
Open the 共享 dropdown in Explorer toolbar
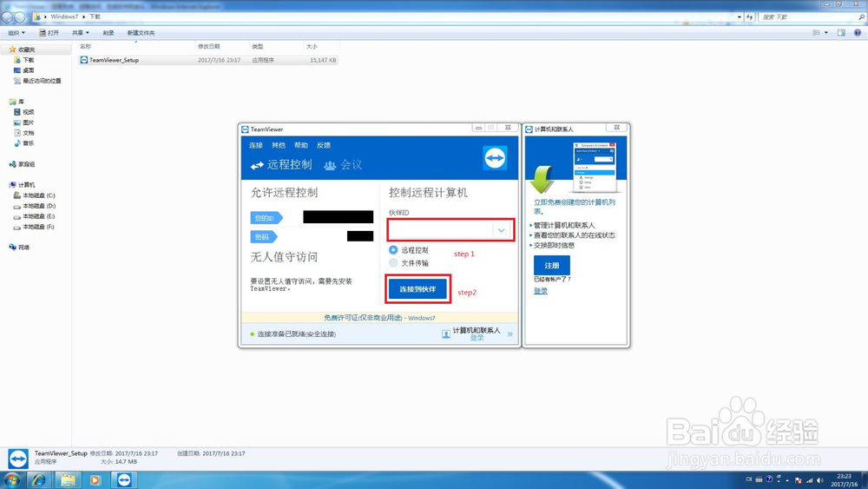(x=80, y=33)
